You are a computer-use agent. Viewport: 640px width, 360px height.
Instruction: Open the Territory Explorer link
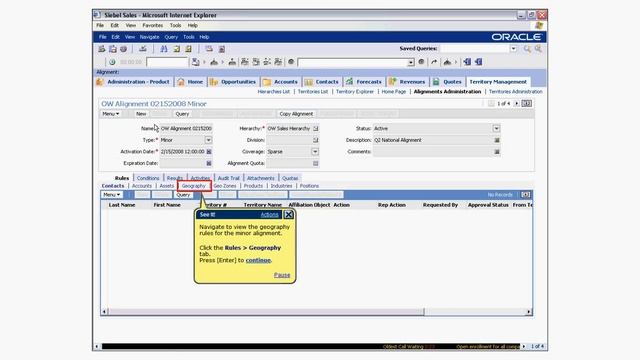(355, 92)
